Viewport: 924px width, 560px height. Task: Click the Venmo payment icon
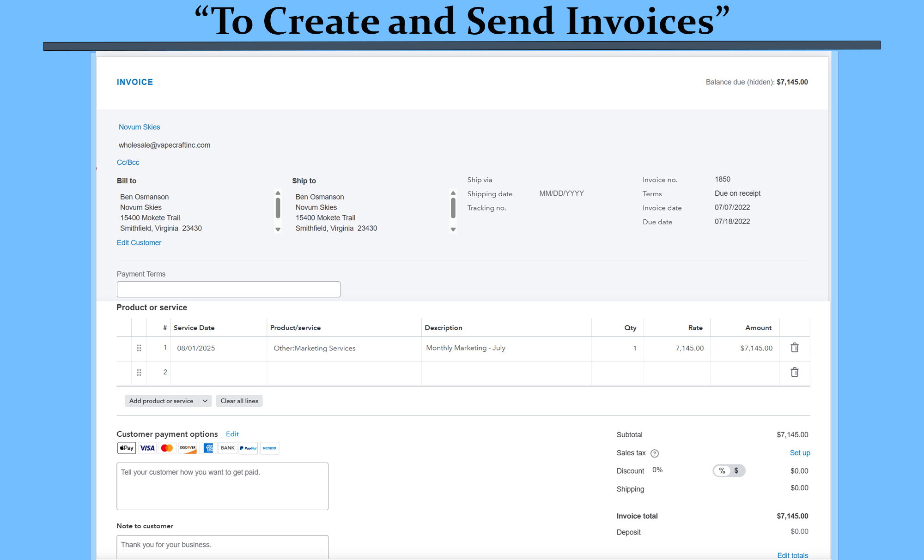coord(269,448)
